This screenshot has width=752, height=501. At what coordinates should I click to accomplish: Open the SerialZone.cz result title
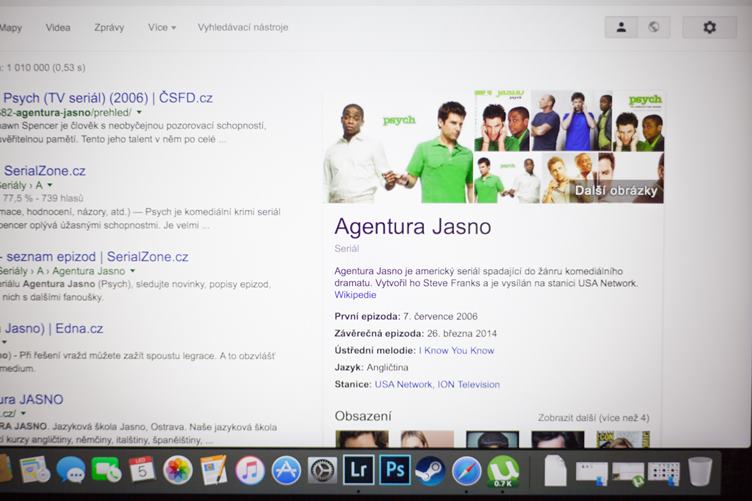45,171
